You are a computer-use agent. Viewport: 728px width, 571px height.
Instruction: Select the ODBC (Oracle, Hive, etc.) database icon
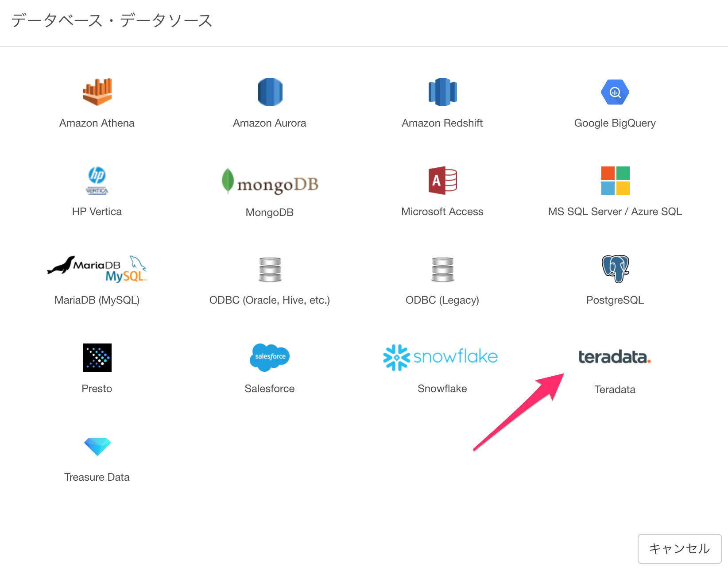pyautogui.click(x=270, y=269)
